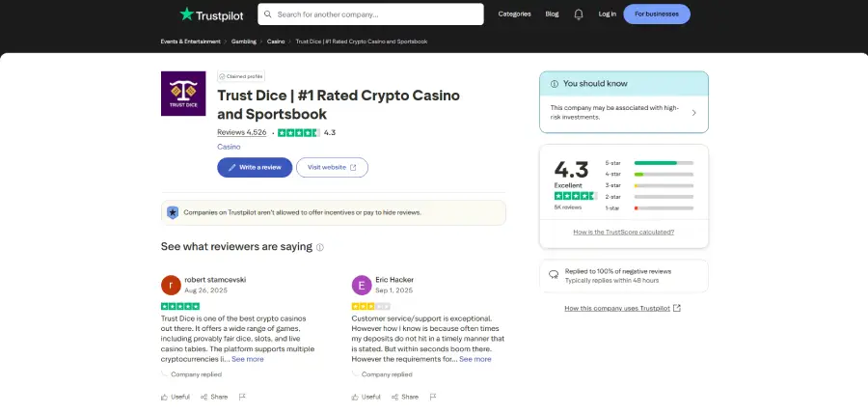This screenshot has height=414, width=868.
Task: Click the Casino category link under the rating
Action: [229, 147]
